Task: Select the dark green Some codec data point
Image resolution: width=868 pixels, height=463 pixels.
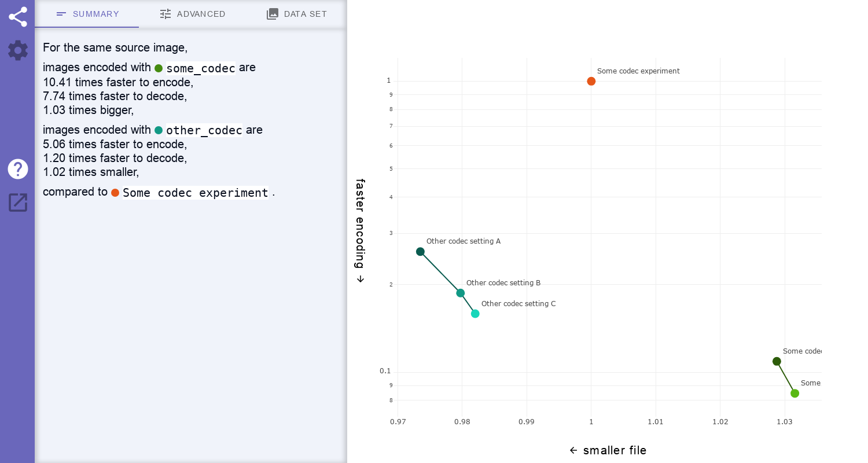Action: click(x=777, y=361)
